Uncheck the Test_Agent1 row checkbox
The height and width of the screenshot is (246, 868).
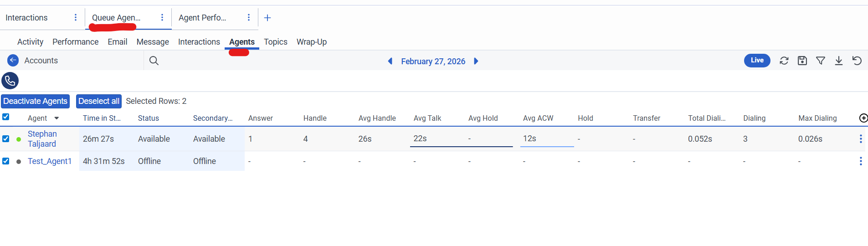pos(6,161)
